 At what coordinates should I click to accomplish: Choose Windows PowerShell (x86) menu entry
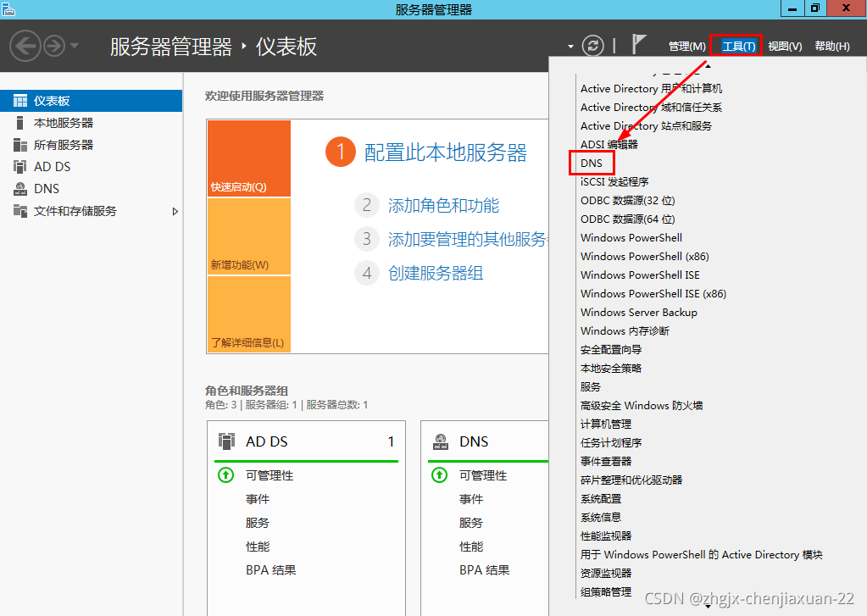click(645, 256)
